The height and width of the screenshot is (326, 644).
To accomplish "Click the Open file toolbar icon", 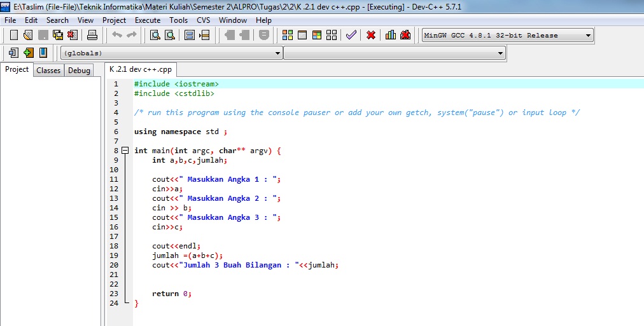I will [28, 35].
